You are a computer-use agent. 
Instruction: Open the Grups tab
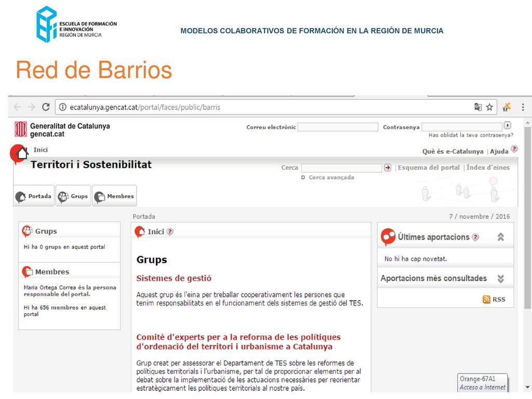pyautogui.click(x=73, y=196)
